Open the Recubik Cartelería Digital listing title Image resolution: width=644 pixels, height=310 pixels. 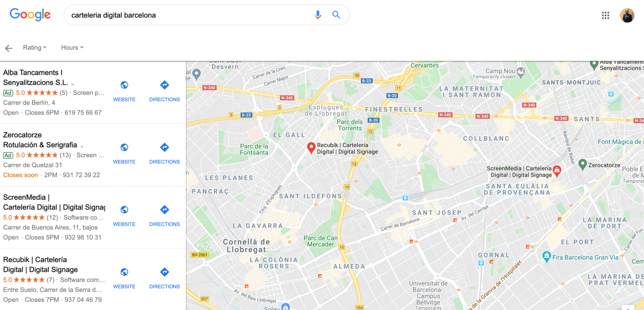(41, 265)
